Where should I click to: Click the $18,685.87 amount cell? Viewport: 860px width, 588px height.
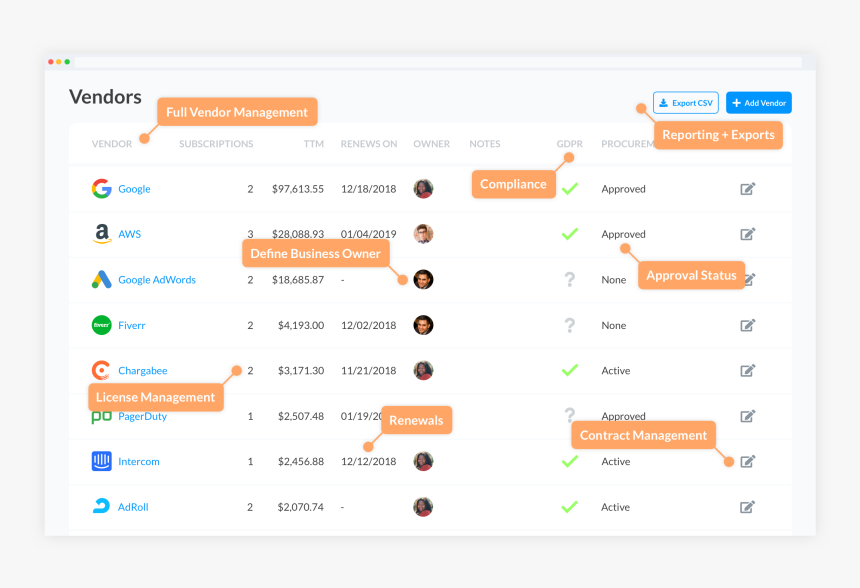(298, 280)
